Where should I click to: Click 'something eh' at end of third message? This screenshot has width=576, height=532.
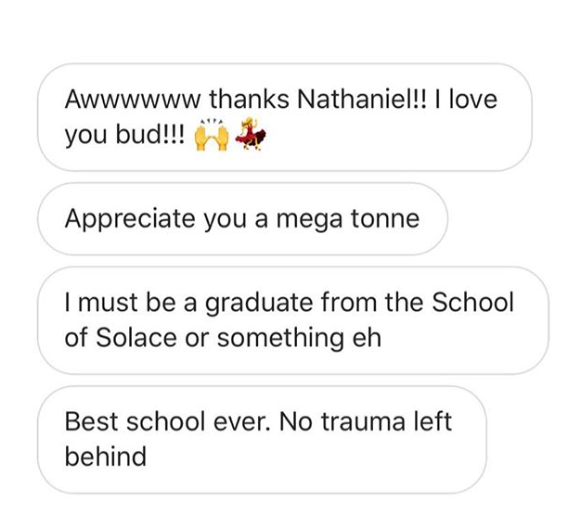coord(299,338)
